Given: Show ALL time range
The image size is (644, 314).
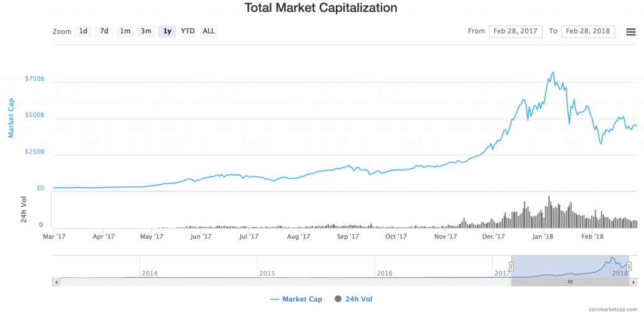Looking at the screenshot, I should [209, 31].
